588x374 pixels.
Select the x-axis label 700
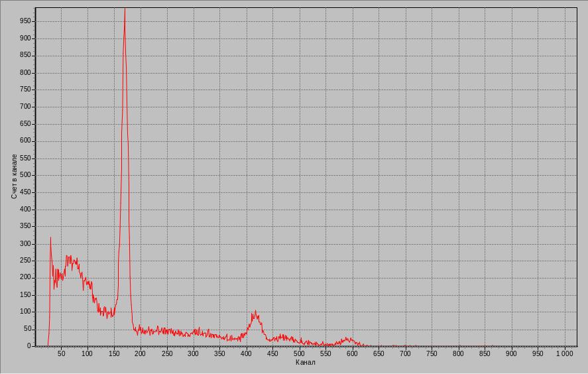406,353
